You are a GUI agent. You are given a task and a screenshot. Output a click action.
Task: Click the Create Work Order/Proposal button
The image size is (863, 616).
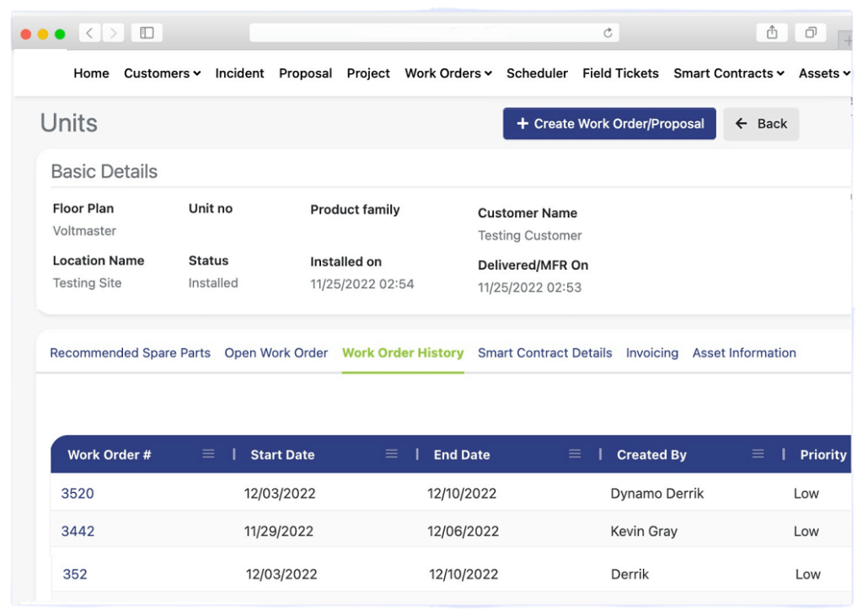coord(608,124)
